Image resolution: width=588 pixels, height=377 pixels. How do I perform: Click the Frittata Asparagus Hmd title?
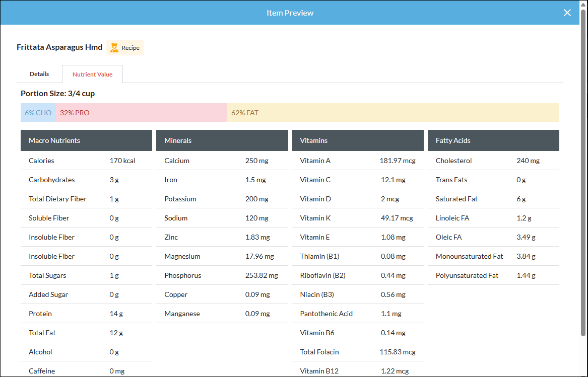pos(59,47)
